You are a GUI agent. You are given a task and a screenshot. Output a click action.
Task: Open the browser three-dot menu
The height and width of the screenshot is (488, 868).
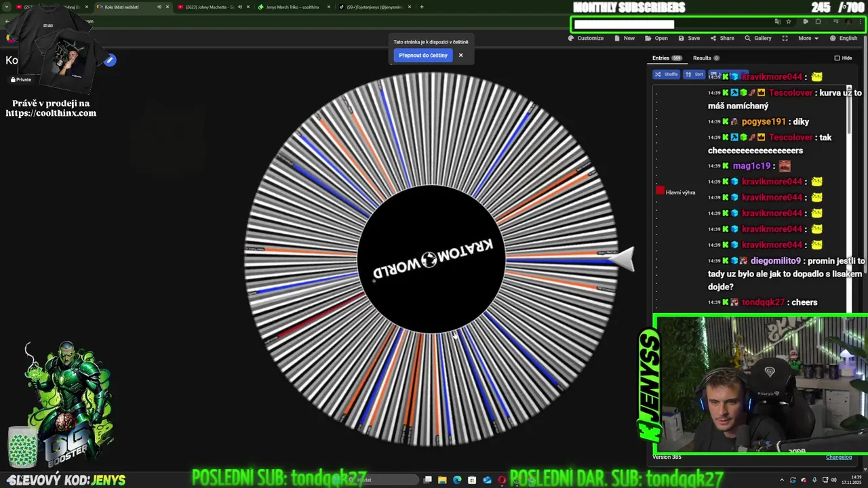coord(861,22)
